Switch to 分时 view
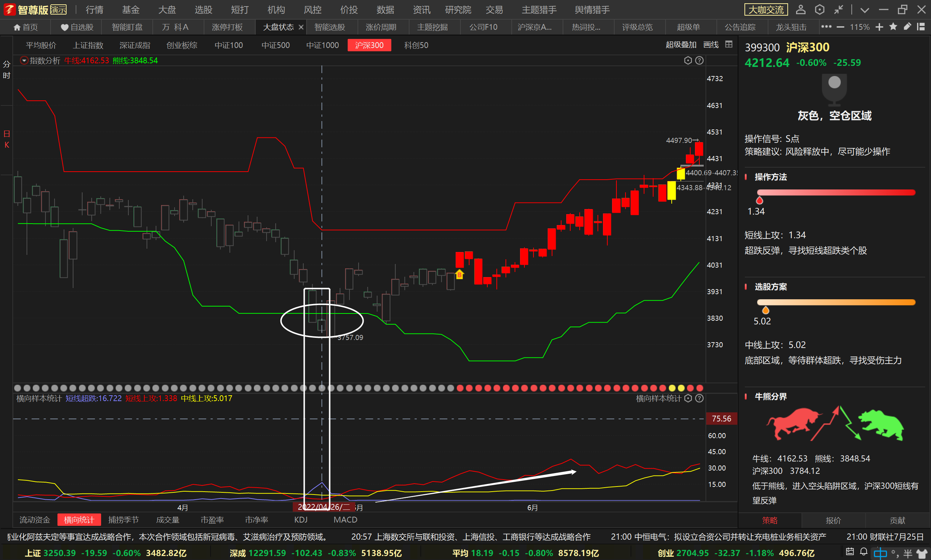The image size is (931, 560). (x=7, y=70)
